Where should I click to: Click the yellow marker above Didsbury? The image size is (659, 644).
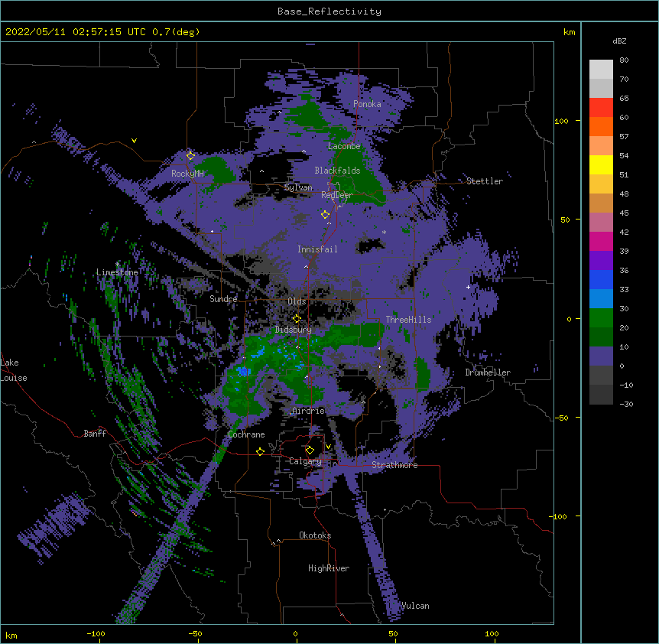[297, 318]
